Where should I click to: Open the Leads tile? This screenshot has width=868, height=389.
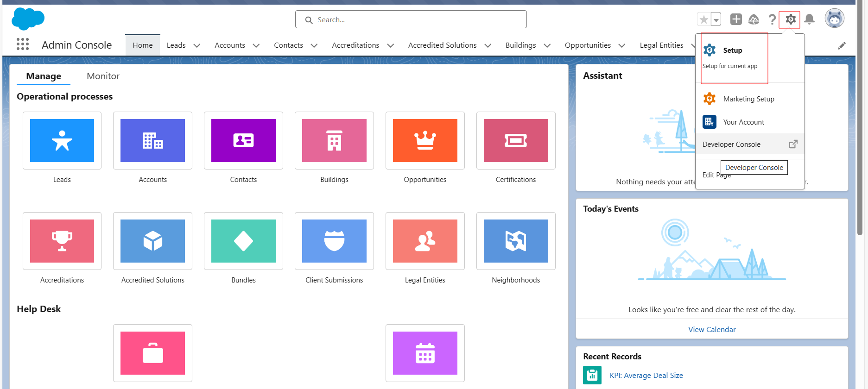pyautogui.click(x=62, y=141)
